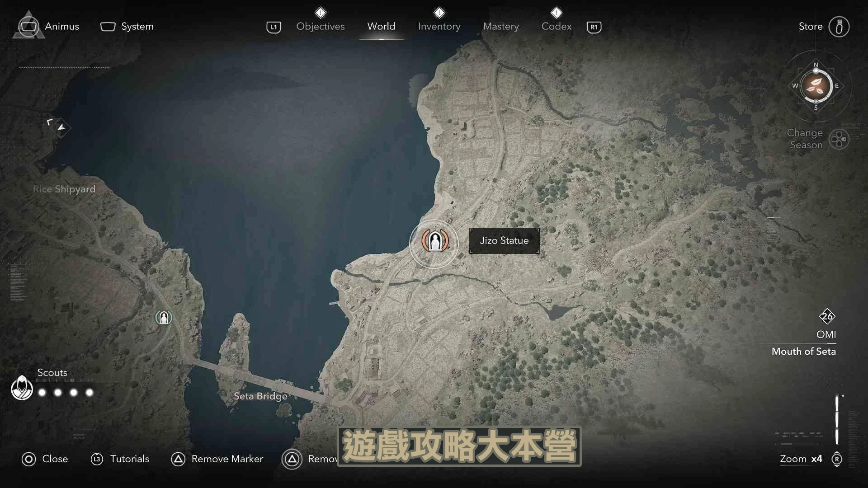Click the triangle Remove Marker icon
The width and height of the screenshot is (868, 488).
178,460
